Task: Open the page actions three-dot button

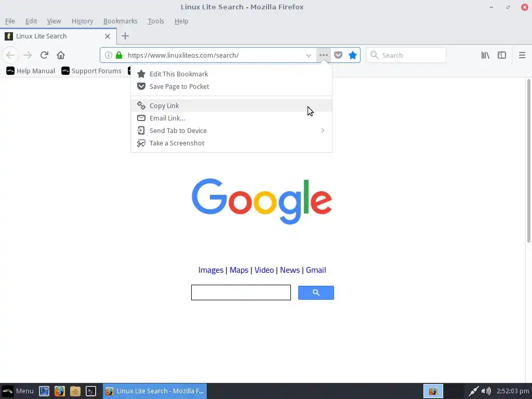Action: pos(323,55)
